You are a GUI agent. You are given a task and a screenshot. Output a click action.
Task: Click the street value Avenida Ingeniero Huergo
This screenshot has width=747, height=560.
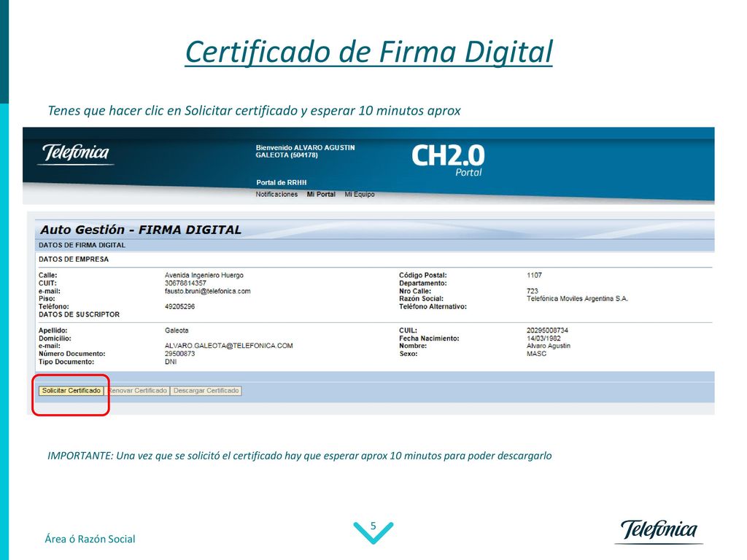point(204,275)
